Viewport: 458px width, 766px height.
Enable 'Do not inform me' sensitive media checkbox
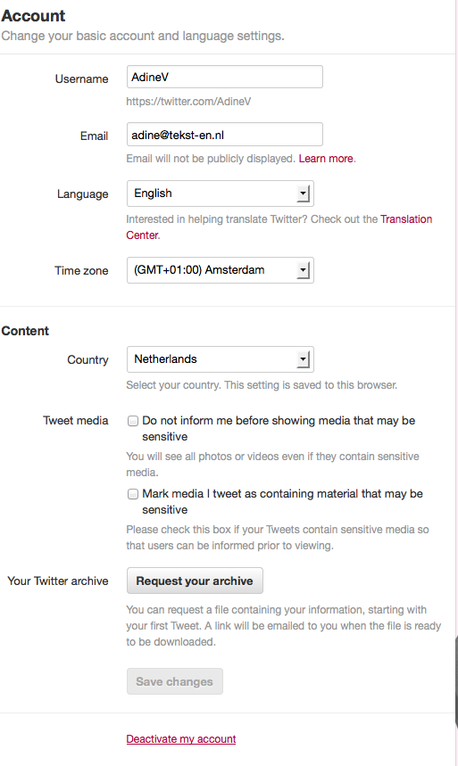coord(132,421)
